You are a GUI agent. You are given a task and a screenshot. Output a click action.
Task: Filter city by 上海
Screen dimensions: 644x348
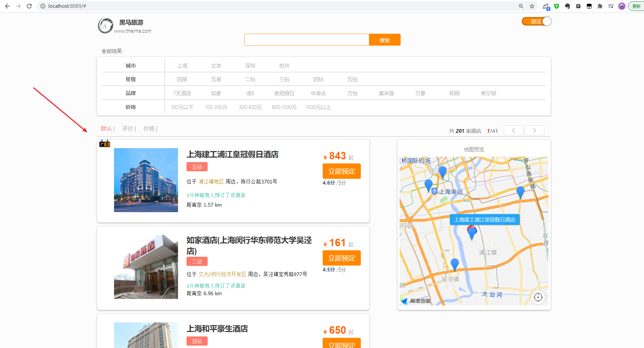click(x=182, y=66)
